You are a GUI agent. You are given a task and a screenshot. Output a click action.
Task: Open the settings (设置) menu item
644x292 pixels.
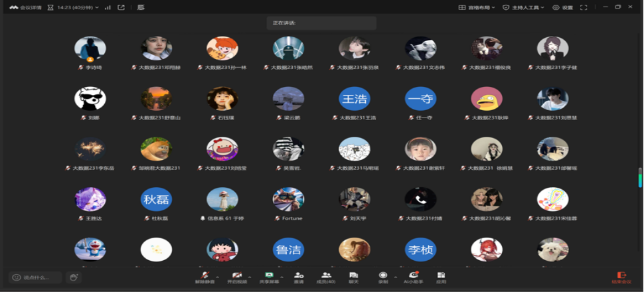tap(564, 7)
